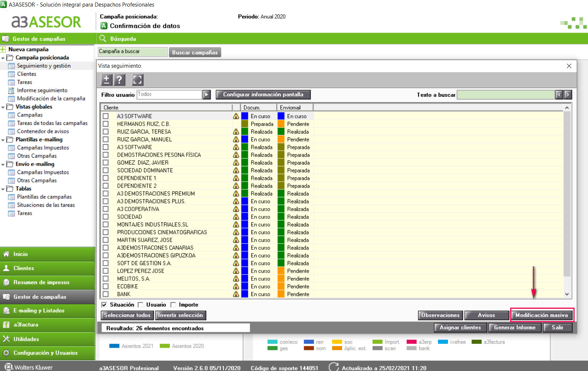The height and width of the screenshot is (371, 588).
Task: Click the Utilidades tools icon
Action: coord(6,339)
